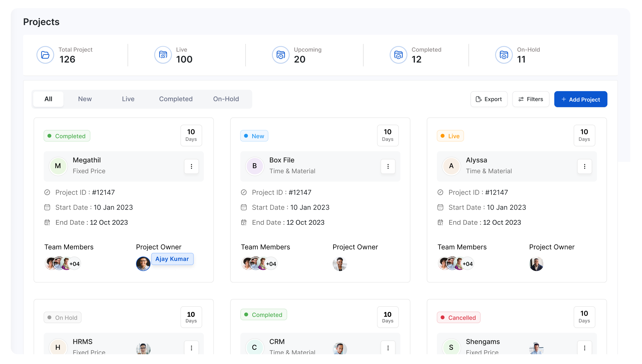Click the Total Project count 126

pyautogui.click(x=67, y=59)
